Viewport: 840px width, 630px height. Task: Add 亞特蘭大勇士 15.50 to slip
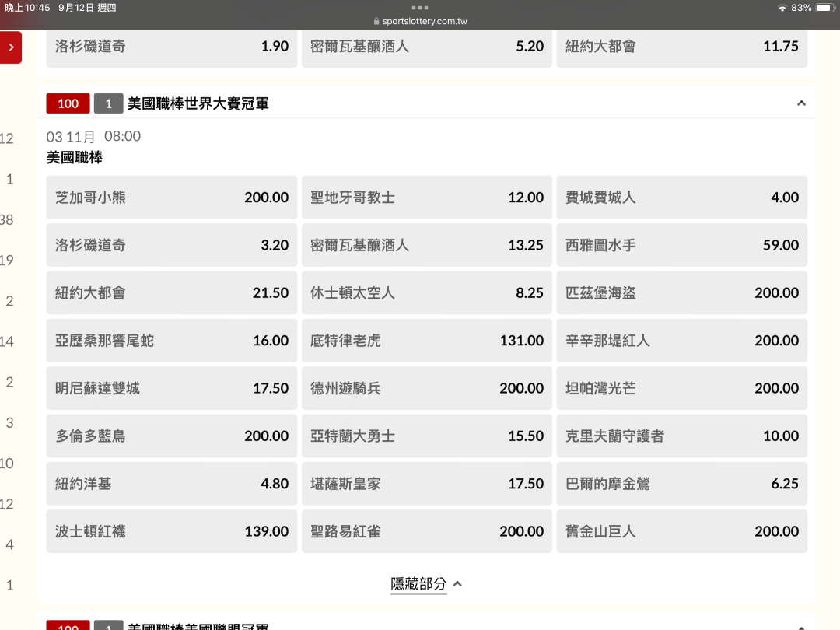(x=426, y=436)
